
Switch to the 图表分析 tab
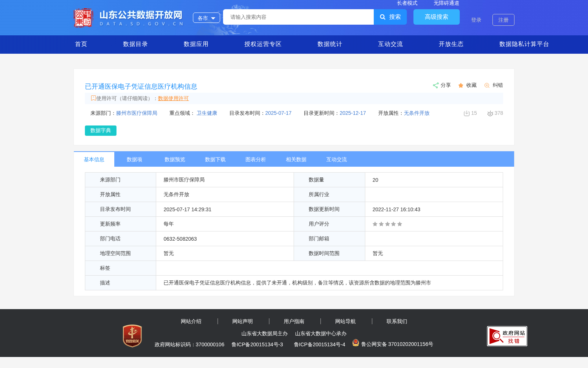tap(256, 159)
